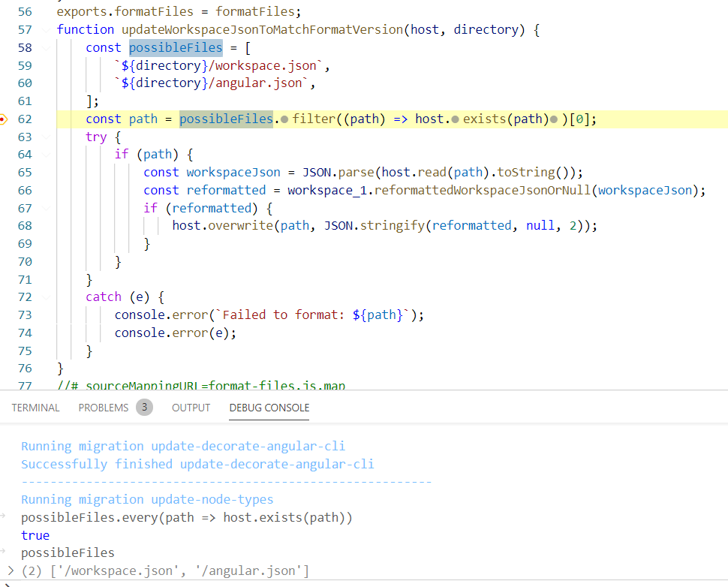Click the 'true' result in debug console
The height and width of the screenshot is (587, 728).
pos(35,535)
